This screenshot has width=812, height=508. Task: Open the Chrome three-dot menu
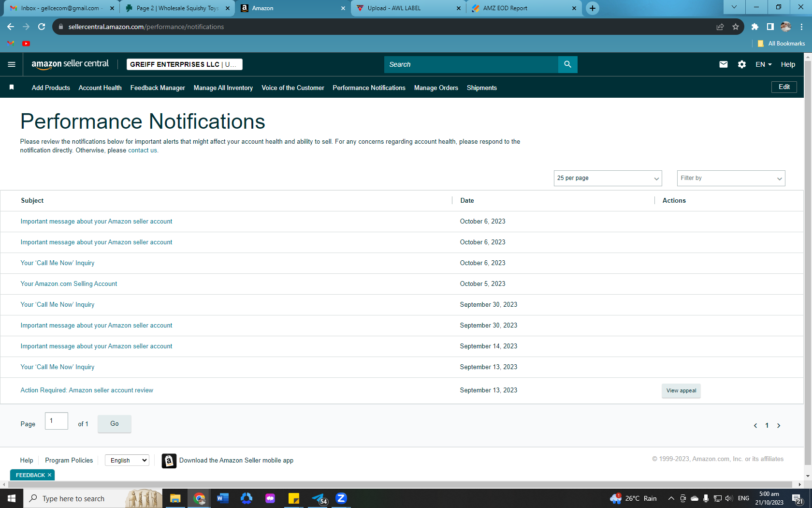(801, 27)
